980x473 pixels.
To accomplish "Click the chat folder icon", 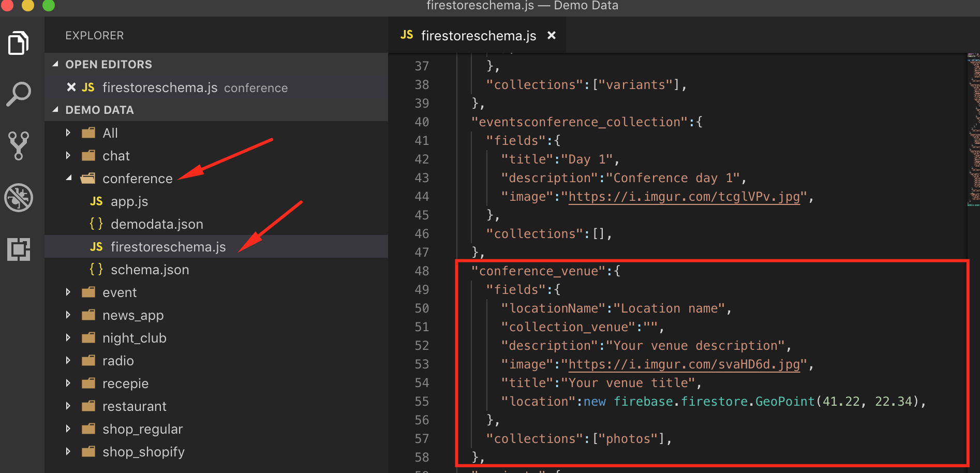I will [88, 156].
